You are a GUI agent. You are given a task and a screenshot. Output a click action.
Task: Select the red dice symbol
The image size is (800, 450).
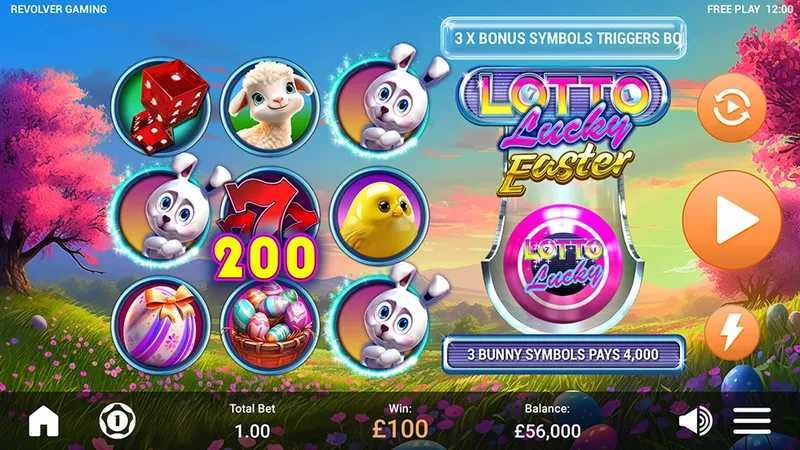(161, 106)
